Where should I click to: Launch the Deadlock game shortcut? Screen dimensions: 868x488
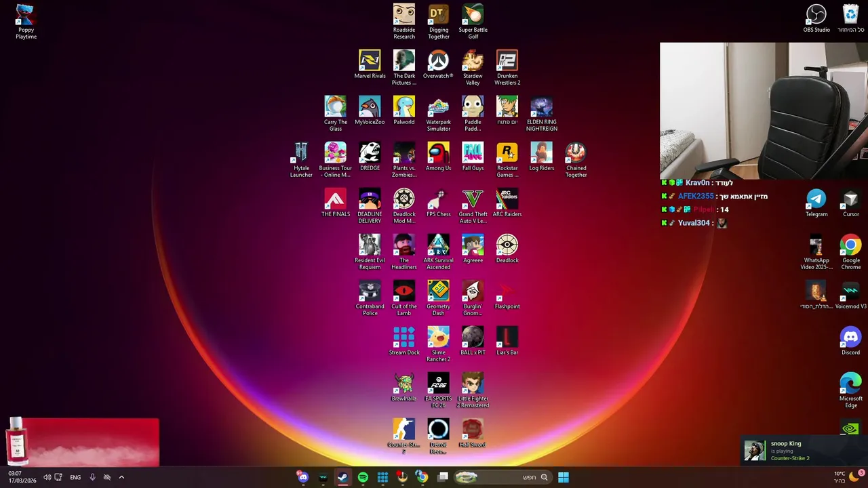507,249
